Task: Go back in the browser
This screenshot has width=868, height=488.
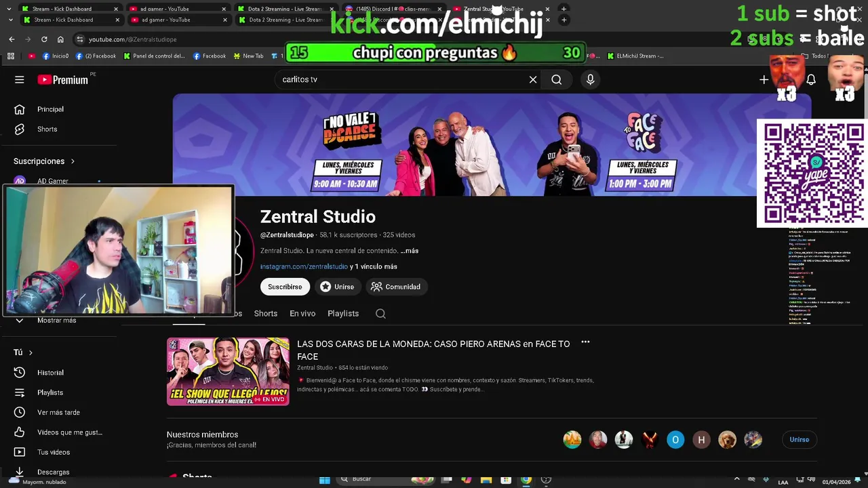Action: (x=12, y=39)
